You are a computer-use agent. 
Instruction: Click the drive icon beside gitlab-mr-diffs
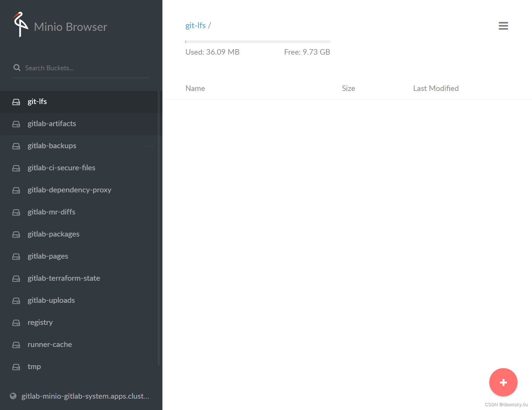[x=16, y=212]
